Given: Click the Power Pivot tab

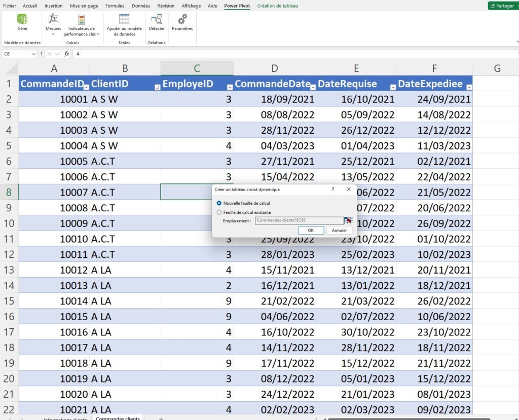Looking at the screenshot, I should (237, 6).
